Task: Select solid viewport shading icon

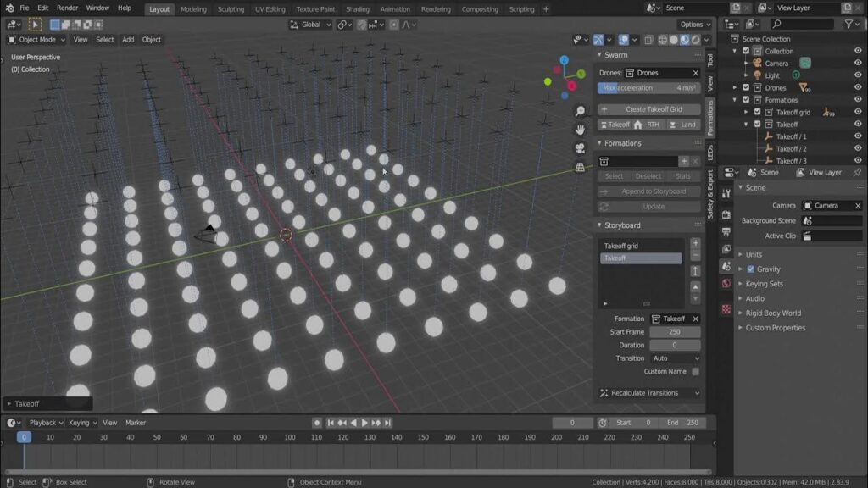Action: (674, 40)
